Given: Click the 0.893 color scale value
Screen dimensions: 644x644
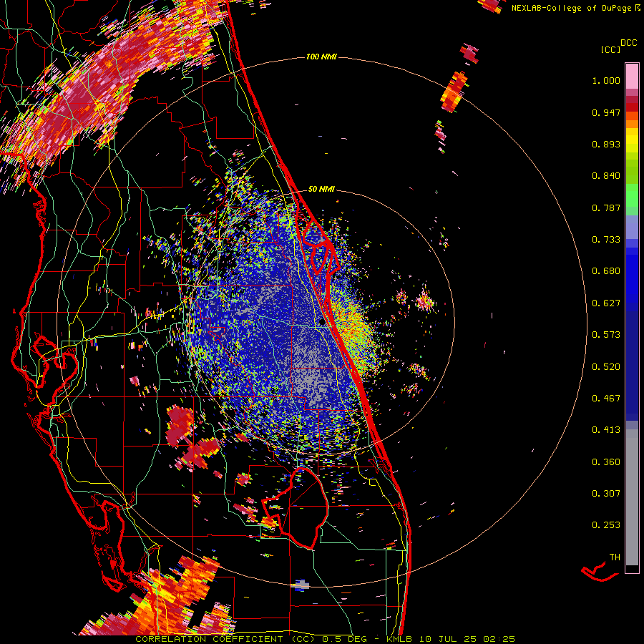Looking at the screenshot, I should [x=606, y=144].
